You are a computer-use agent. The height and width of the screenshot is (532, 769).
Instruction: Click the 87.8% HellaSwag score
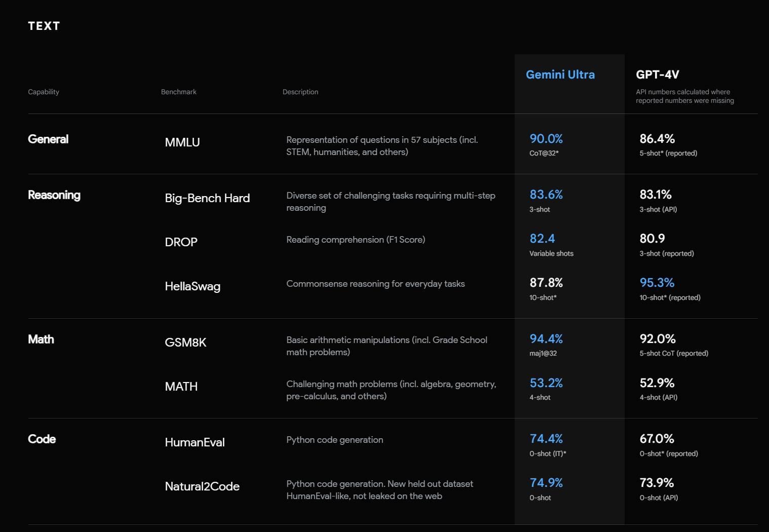546,283
